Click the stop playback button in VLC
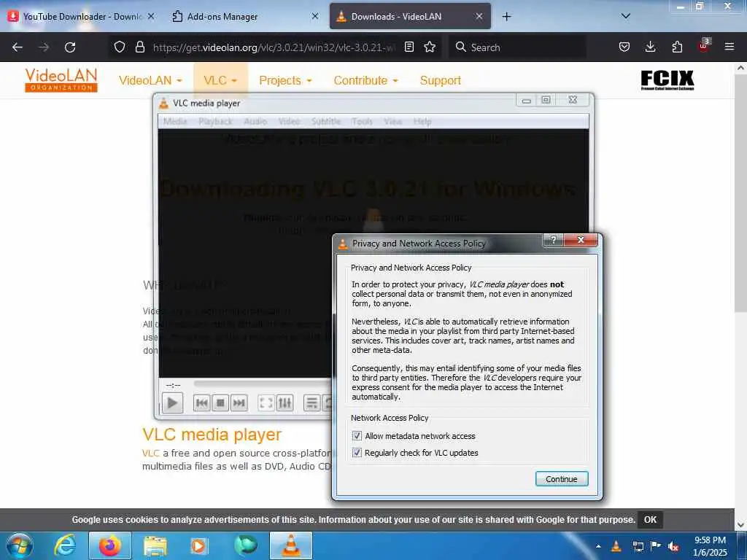 220,402
